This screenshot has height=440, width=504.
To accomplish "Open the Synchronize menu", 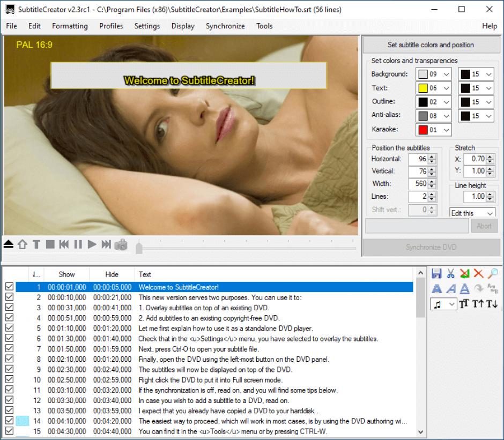I will [225, 26].
